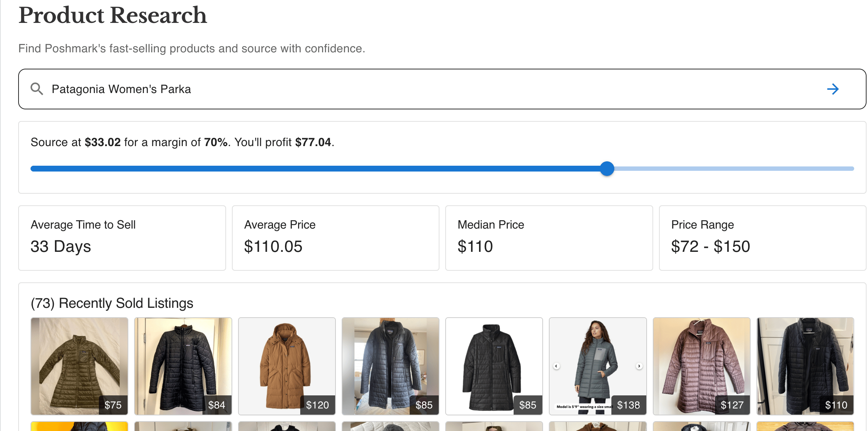
Task: Click the $120 price tag badge
Action: [317, 405]
